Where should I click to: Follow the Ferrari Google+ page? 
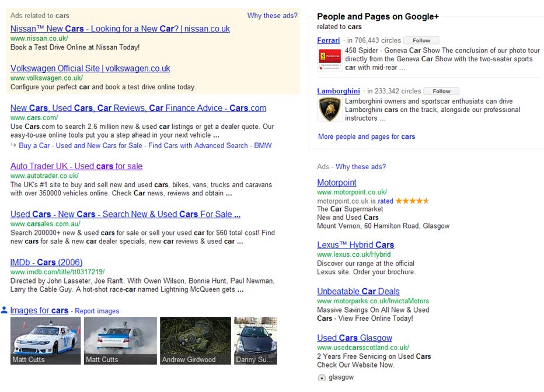coord(421,41)
